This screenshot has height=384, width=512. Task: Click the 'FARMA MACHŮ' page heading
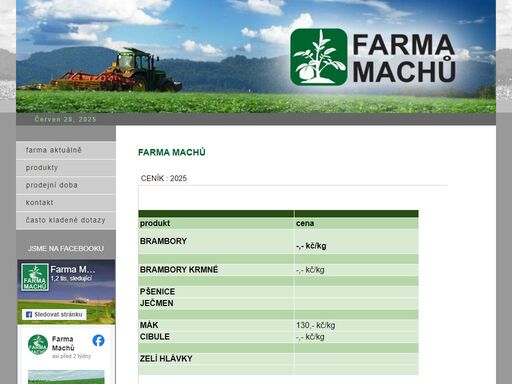click(x=172, y=152)
